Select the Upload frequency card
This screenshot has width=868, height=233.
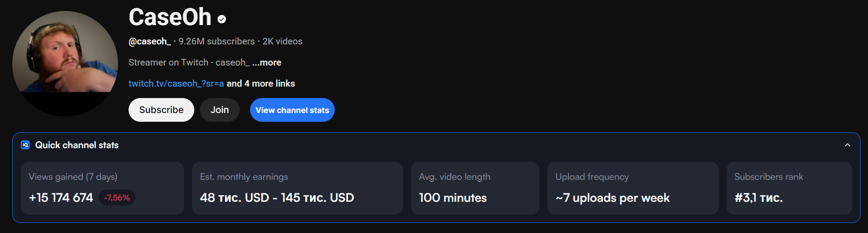click(x=632, y=188)
